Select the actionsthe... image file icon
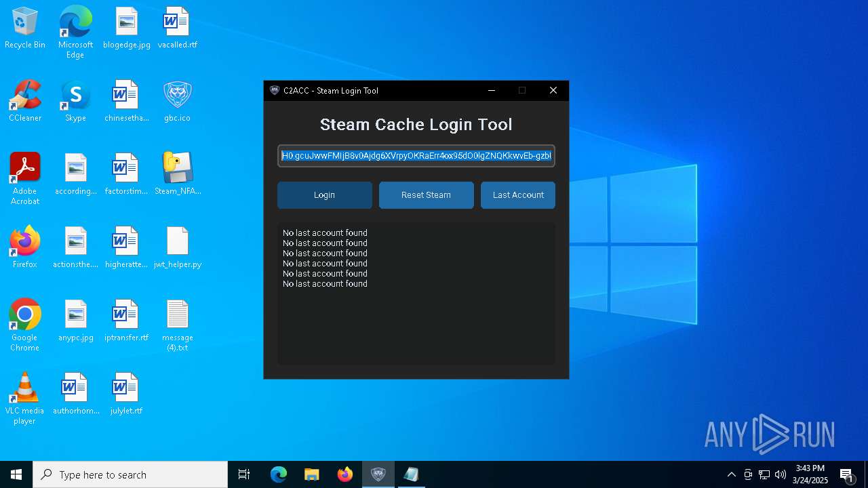Viewport: 868px width, 488px height. (75, 248)
